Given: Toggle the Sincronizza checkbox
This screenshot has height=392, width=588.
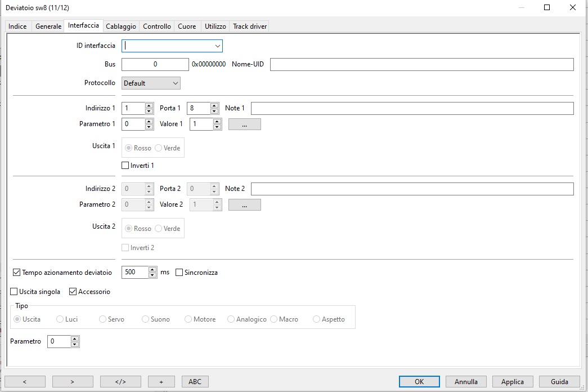Looking at the screenshot, I should [x=179, y=273].
